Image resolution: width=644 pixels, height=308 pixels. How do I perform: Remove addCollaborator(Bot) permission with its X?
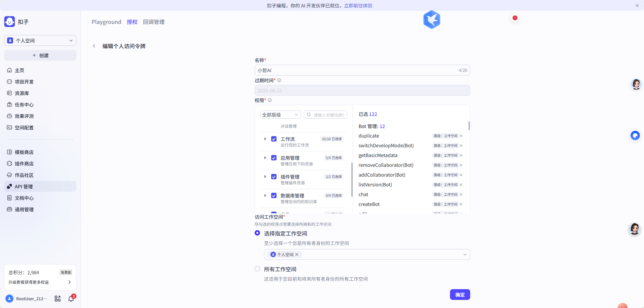(x=461, y=175)
